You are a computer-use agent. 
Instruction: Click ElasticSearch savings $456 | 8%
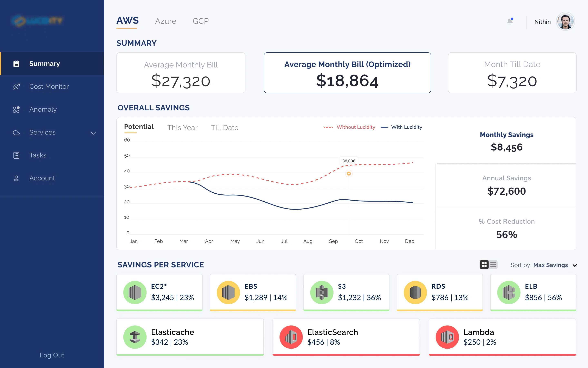(x=323, y=342)
